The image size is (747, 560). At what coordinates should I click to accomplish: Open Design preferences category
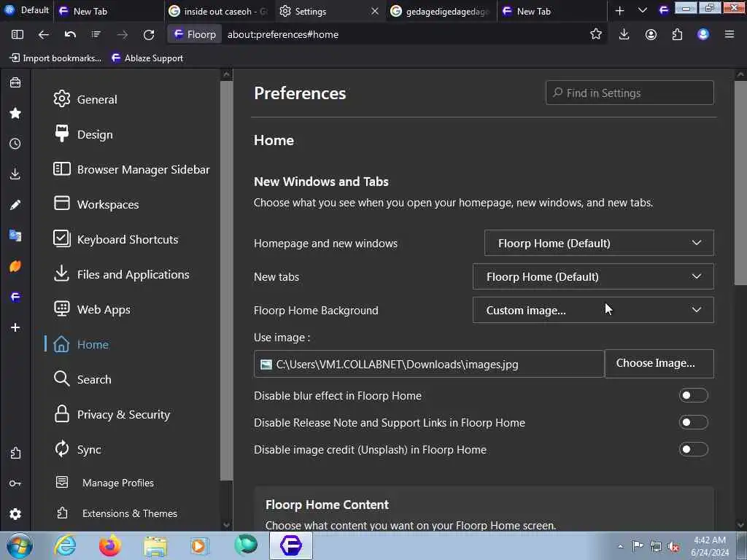coord(83,134)
